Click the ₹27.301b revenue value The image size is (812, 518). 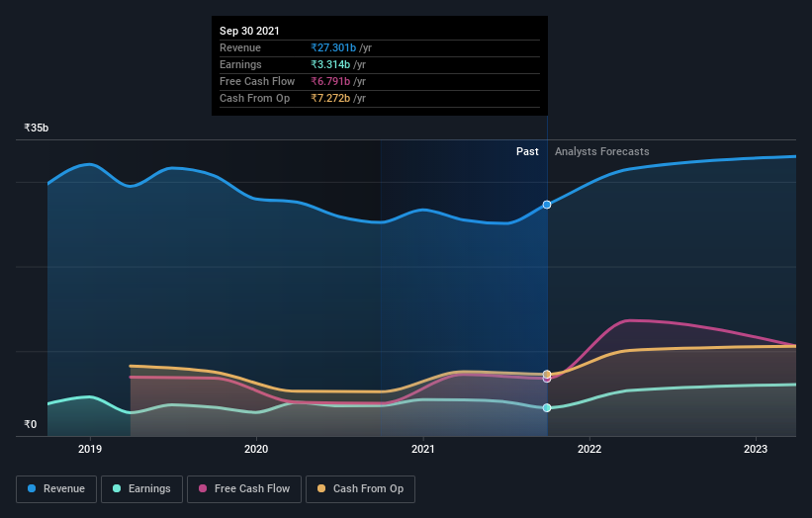pyautogui.click(x=333, y=47)
